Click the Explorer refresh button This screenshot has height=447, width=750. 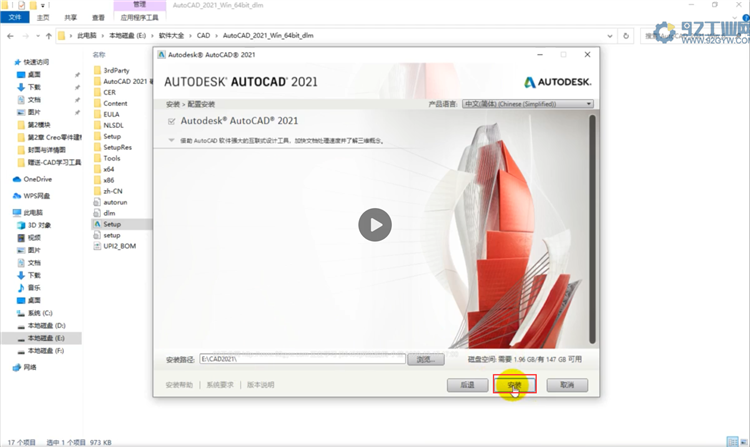(626, 36)
